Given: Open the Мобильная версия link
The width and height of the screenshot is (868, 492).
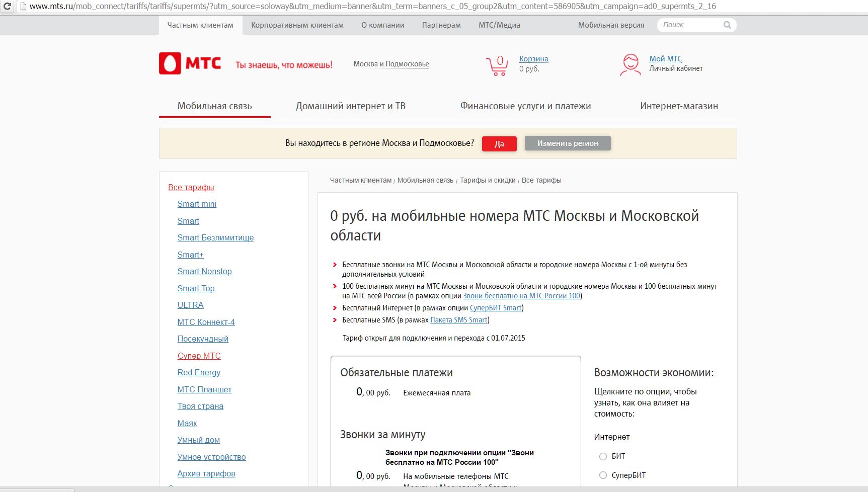Looking at the screenshot, I should (x=611, y=25).
